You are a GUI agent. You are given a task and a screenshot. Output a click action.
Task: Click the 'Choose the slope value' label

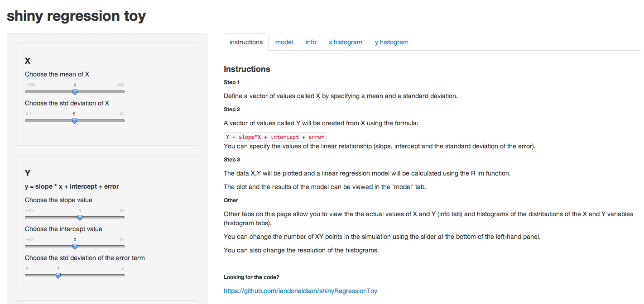58,200
